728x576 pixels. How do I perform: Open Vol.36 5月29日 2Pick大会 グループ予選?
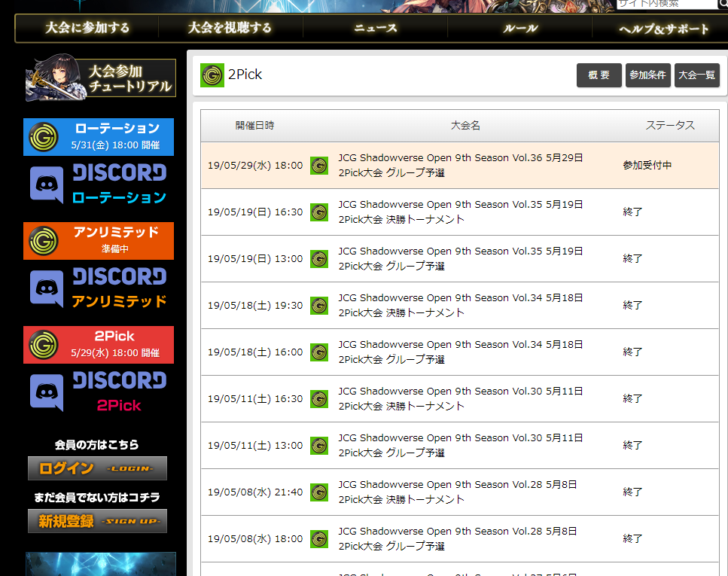[461, 166]
